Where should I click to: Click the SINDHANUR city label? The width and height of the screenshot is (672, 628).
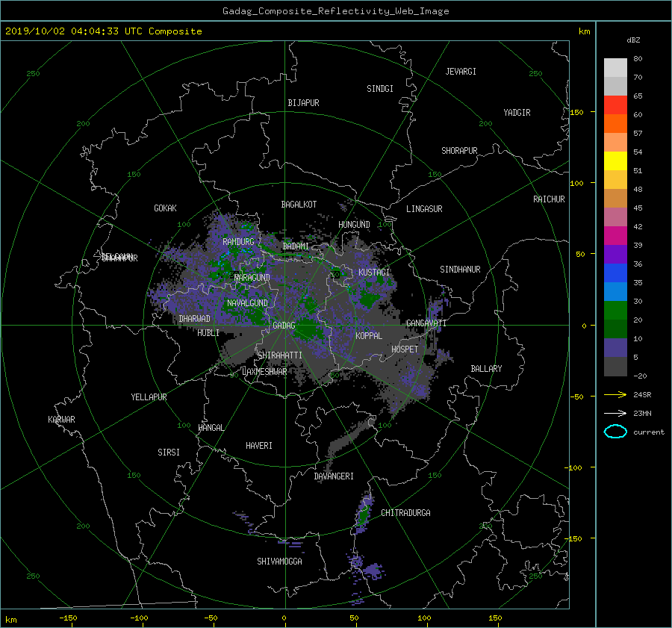point(460,270)
